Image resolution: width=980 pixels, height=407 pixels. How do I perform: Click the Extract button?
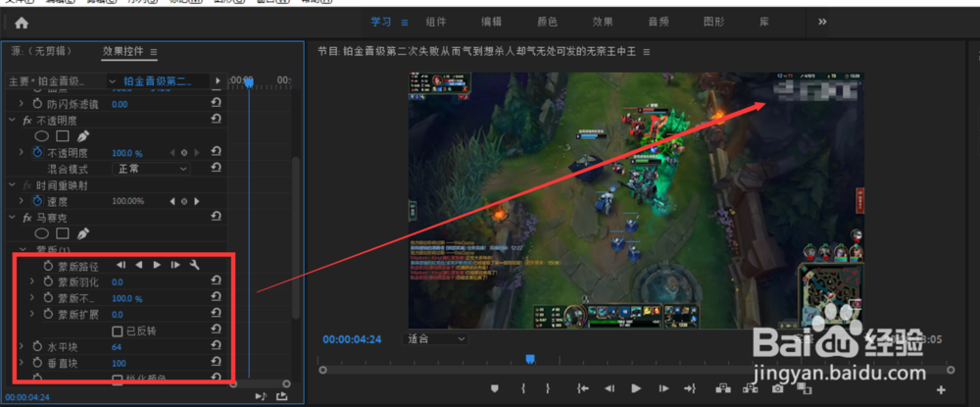(x=750, y=388)
